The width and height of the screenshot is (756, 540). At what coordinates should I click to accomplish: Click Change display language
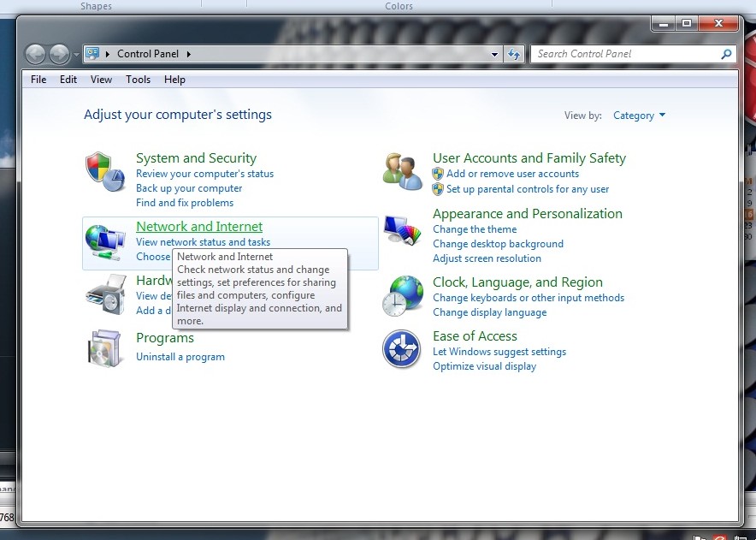tap(490, 312)
